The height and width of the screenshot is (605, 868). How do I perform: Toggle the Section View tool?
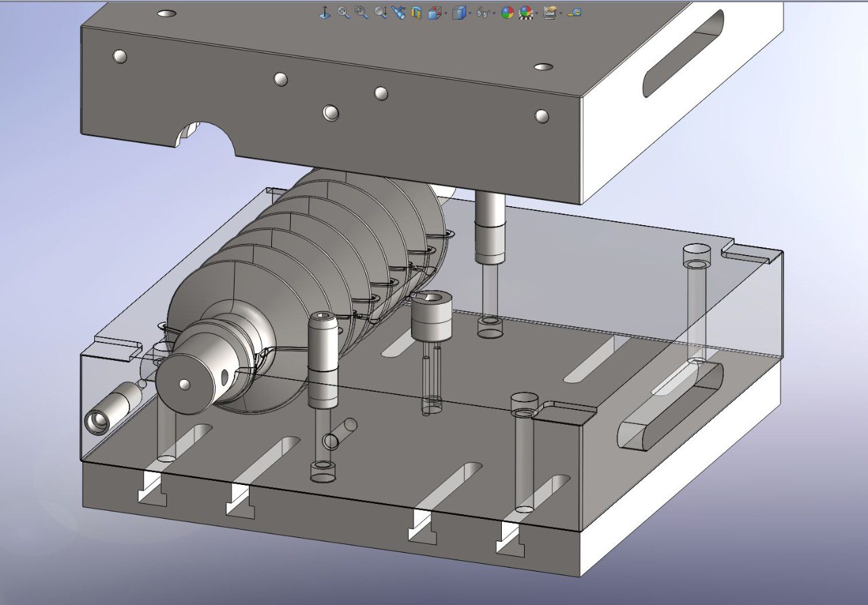[x=416, y=12]
